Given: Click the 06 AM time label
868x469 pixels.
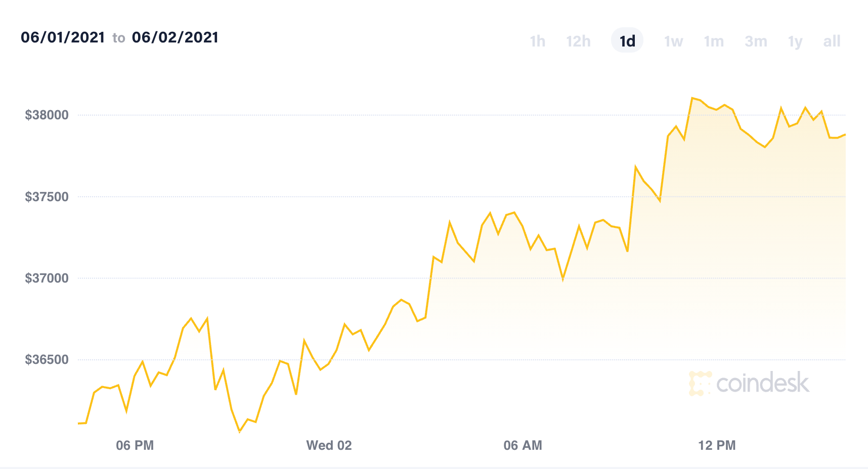Looking at the screenshot, I should click(x=523, y=445).
